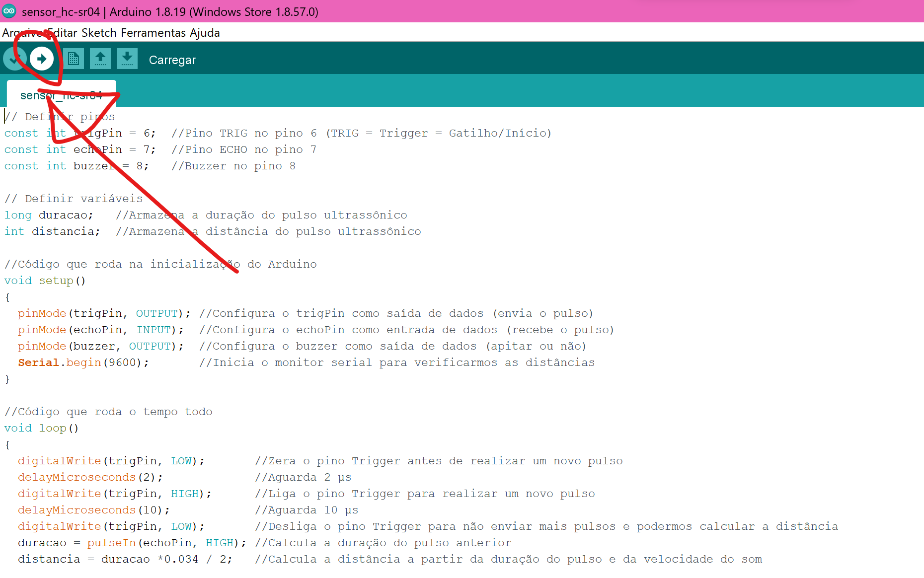This screenshot has width=924, height=578.
Task: Create a new sketch with the New icon
Action: click(74, 59)
